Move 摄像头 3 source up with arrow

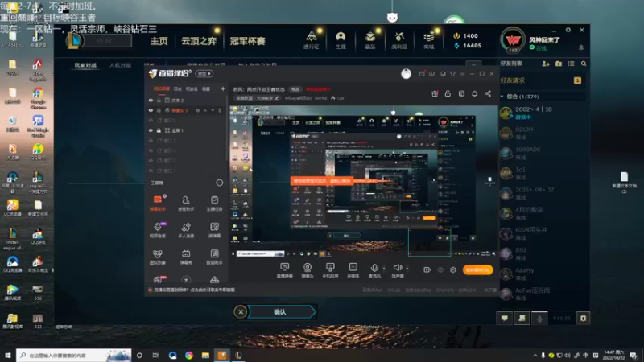click(205, 110)
